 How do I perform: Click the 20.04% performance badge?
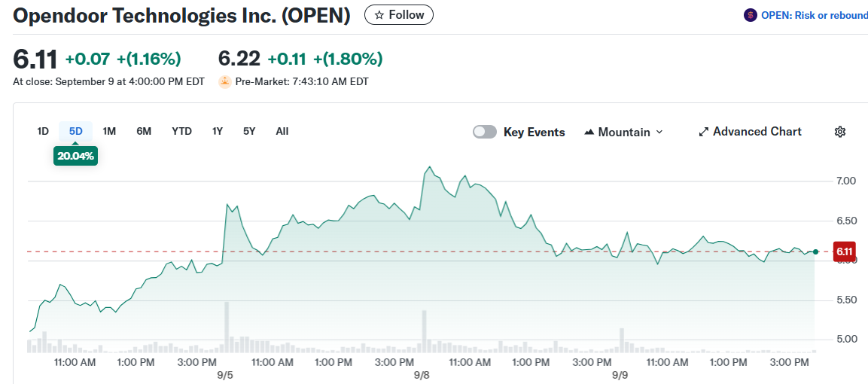76,156
